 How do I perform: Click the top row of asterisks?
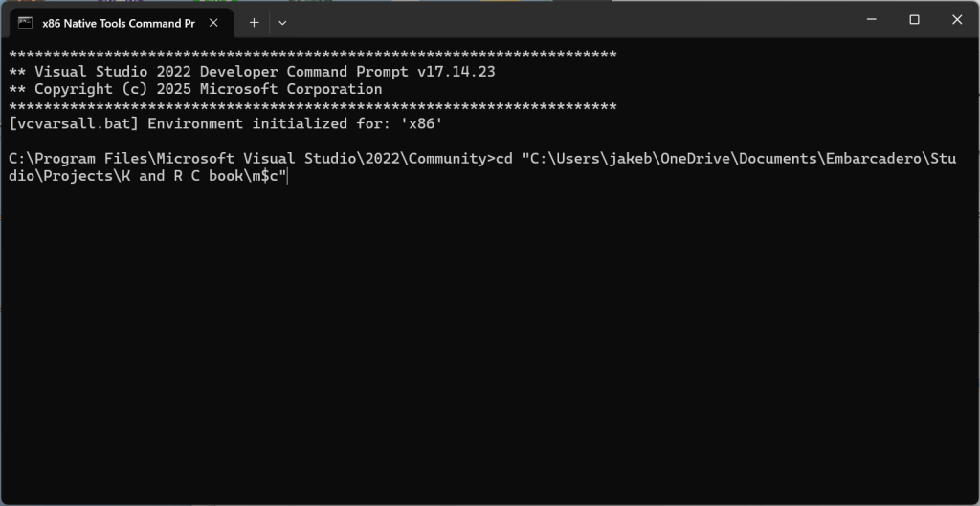[x=312, y=55]
